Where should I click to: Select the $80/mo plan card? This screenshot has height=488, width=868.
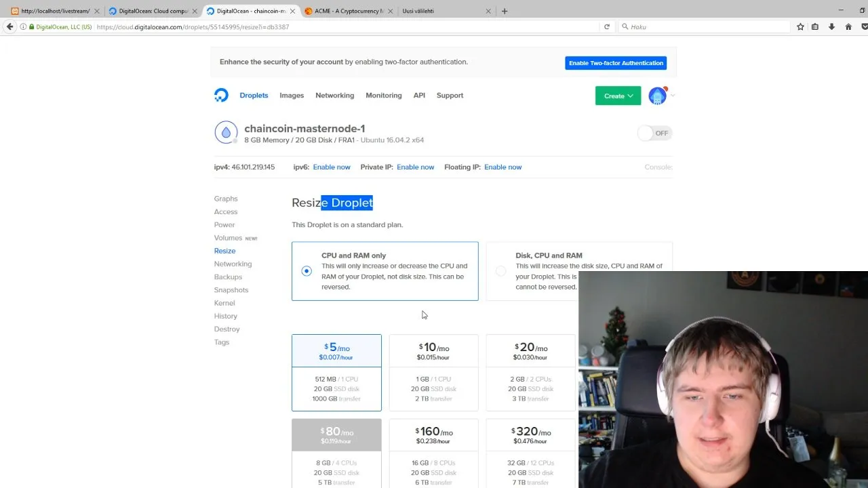pos(336,453)
